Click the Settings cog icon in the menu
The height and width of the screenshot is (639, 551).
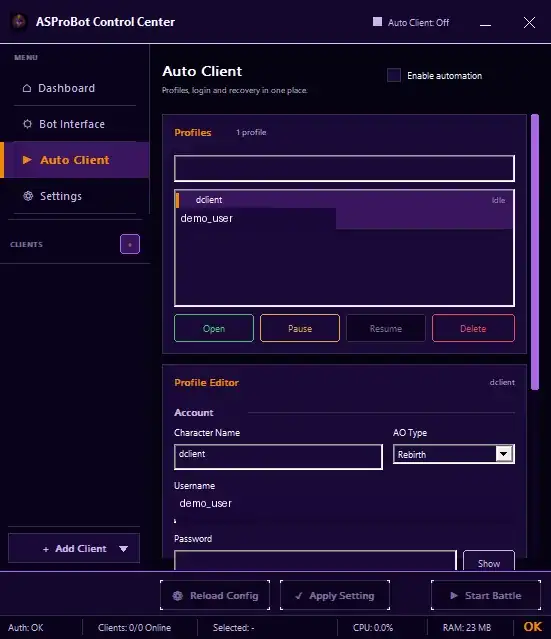pyautogui.click(x=28, y=196)
